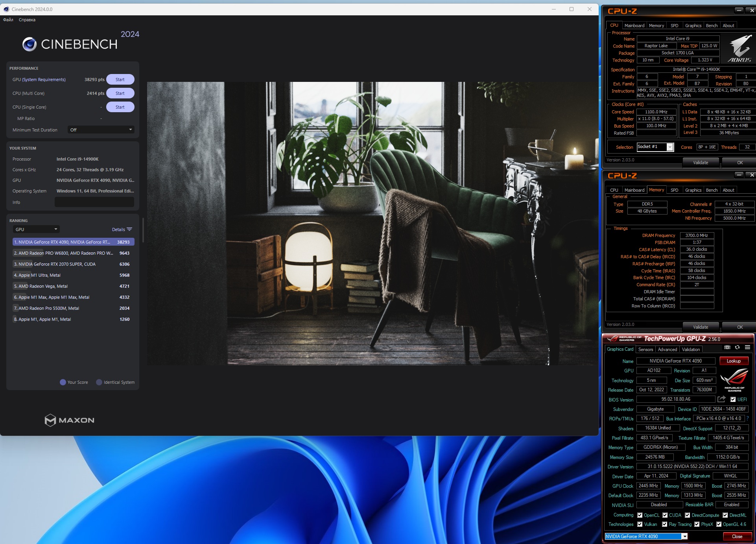This screenshot has height=544, width=756.
Task: Toggle the UEFI checkbox
Action: click(x=733, y=400)
